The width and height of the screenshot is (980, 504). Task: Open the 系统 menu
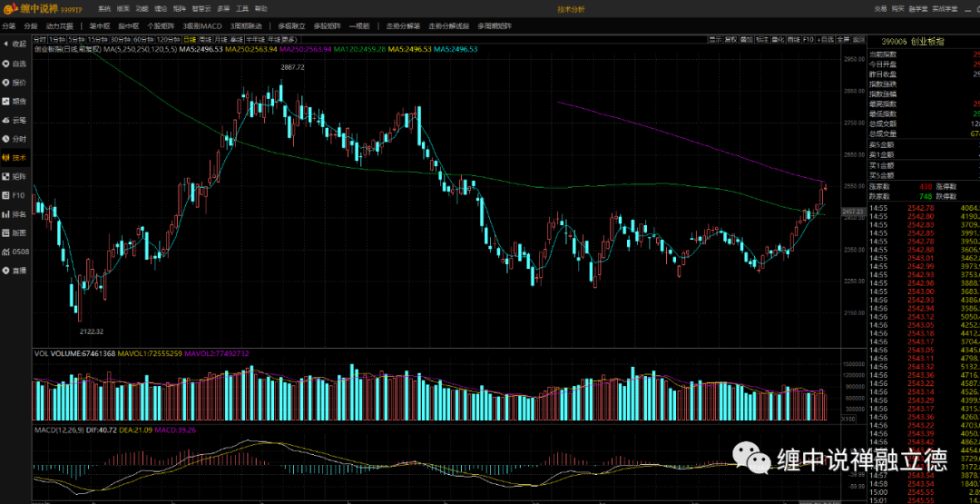click(x=104, y=9)
